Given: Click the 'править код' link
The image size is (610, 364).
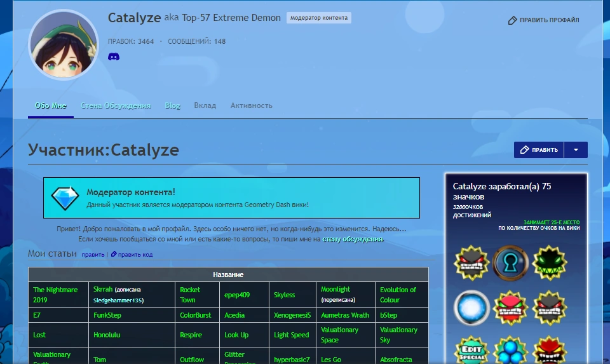Looking at the screenshot, I should (135, 254).
